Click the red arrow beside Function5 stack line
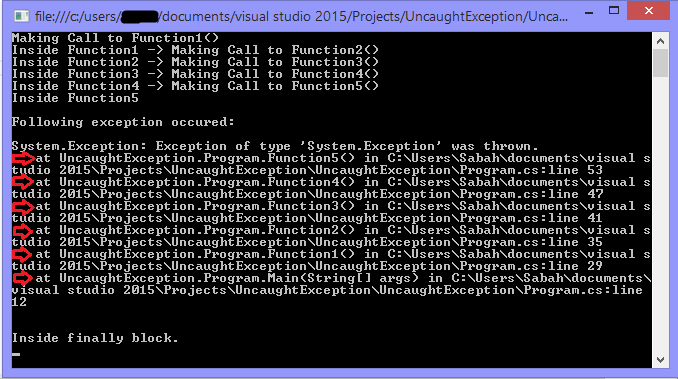678x379 pixels. [23, 159]
